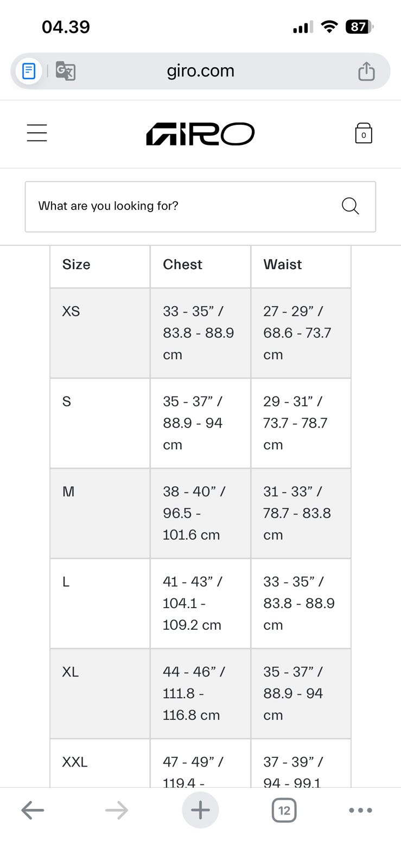Tap the giro.com address bar

200,71
